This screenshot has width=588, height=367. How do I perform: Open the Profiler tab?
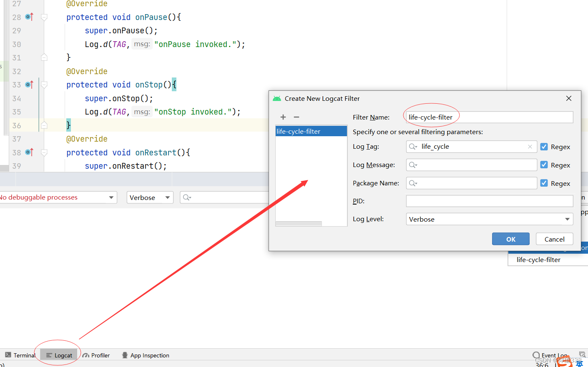(x=96, y=355)
